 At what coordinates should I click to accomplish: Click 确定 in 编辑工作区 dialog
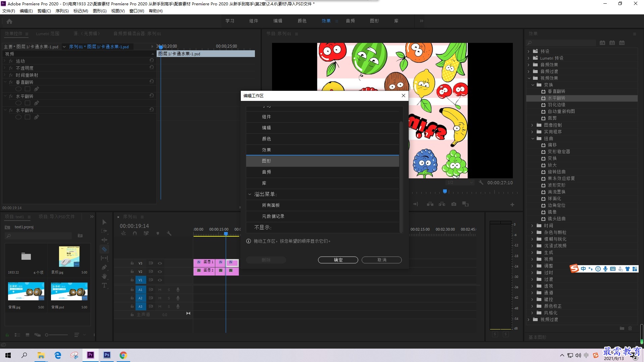click(x=338, y=260)
